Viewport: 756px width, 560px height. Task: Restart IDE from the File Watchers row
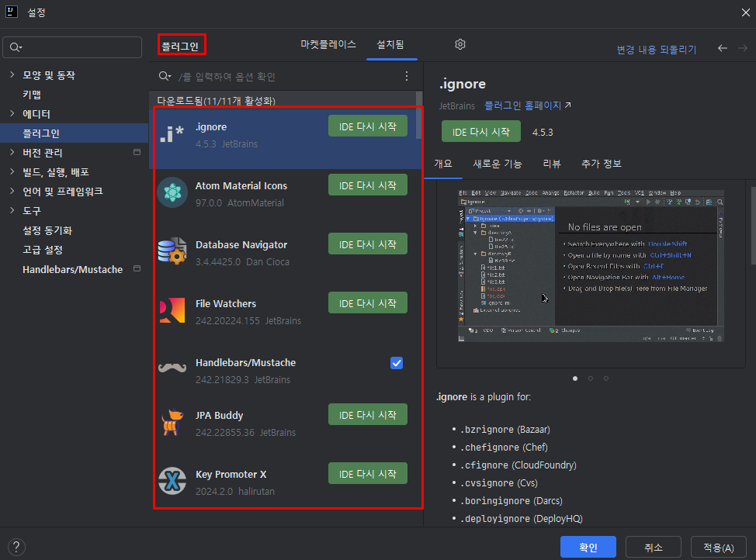(368, 302)
